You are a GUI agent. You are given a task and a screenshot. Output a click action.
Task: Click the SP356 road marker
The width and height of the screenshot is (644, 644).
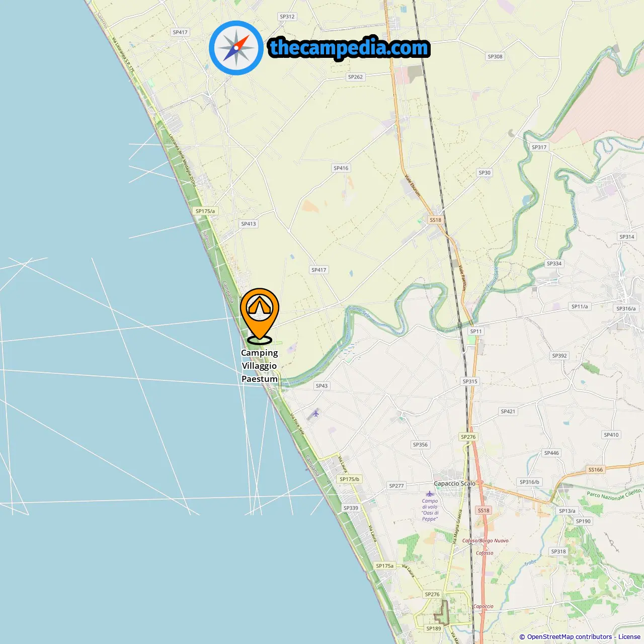(x=420, y=445)
